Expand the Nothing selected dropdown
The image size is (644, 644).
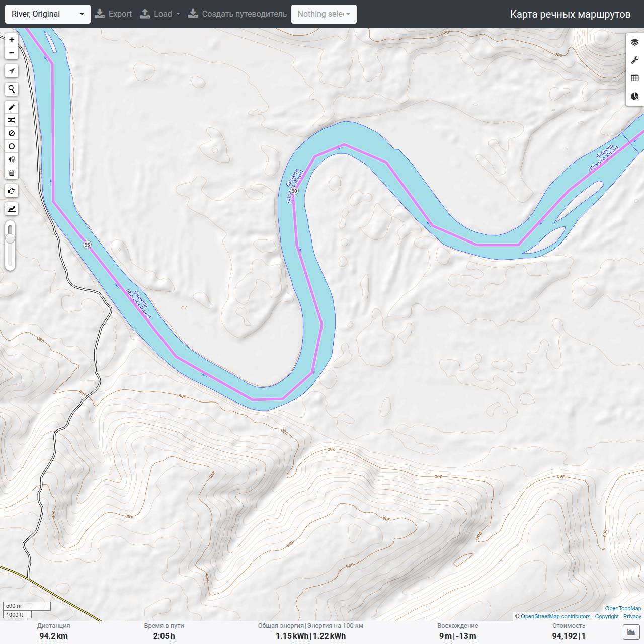[324, 14]
